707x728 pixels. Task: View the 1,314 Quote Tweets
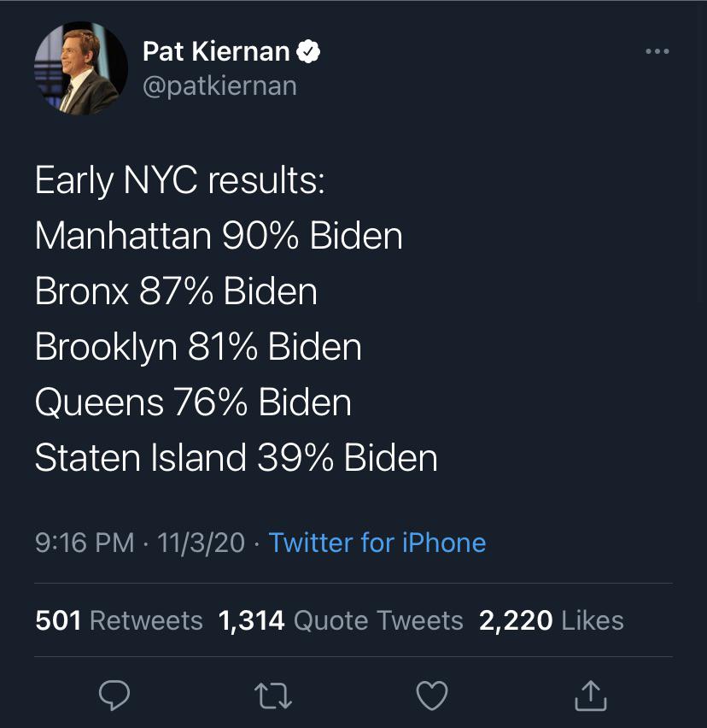(341, 620)
